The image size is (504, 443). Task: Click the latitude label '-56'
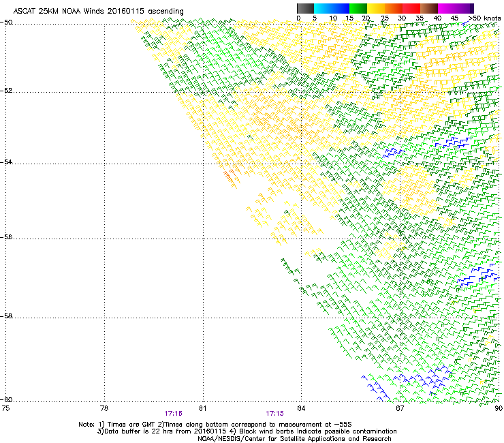[6, 237]
